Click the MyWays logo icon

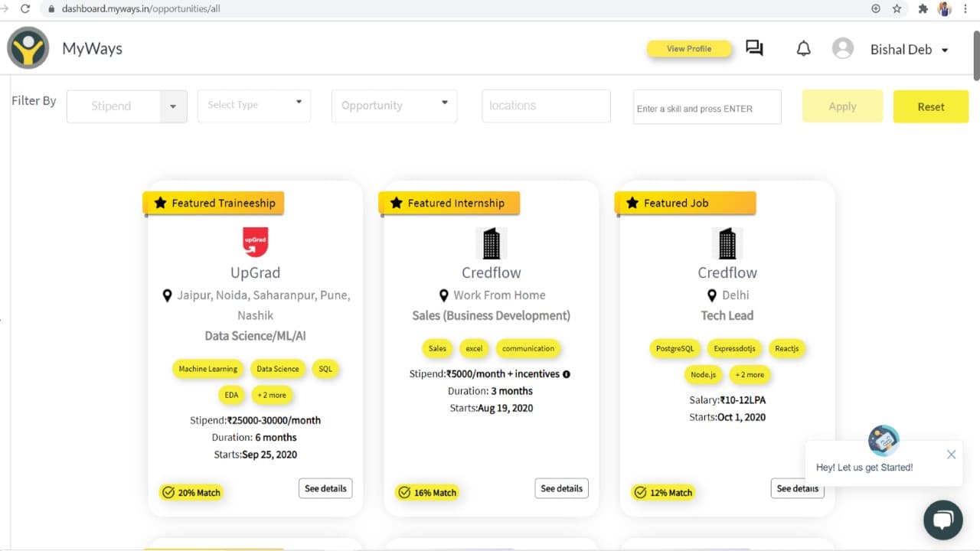[x=28, y=48]
